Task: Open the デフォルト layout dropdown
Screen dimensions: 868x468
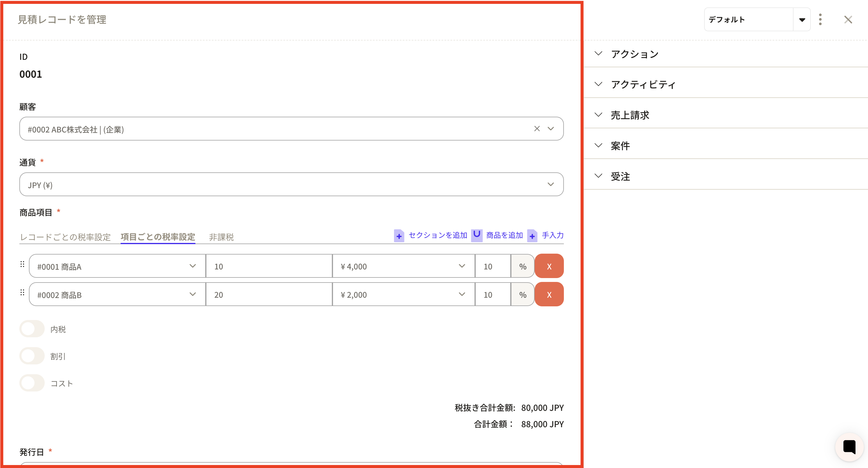Action: [802, 20]
